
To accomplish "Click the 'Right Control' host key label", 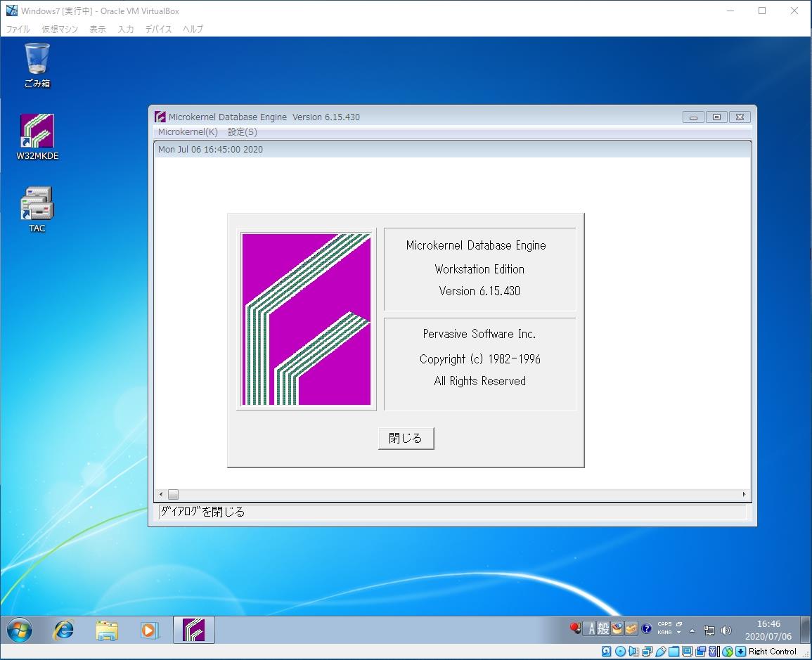I will 772,652.
